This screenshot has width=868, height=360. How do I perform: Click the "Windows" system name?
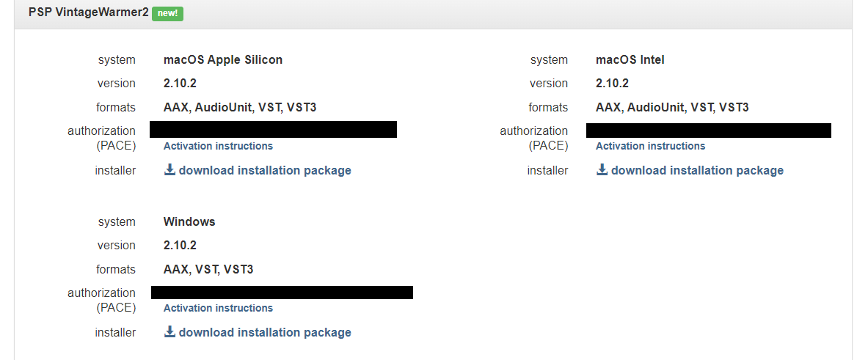tap(189, 221)
